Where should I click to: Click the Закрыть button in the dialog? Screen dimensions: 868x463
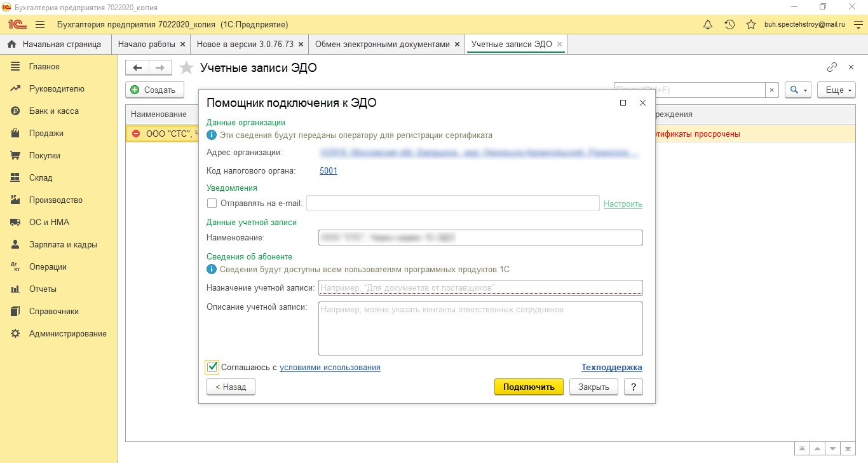[593, 387]
